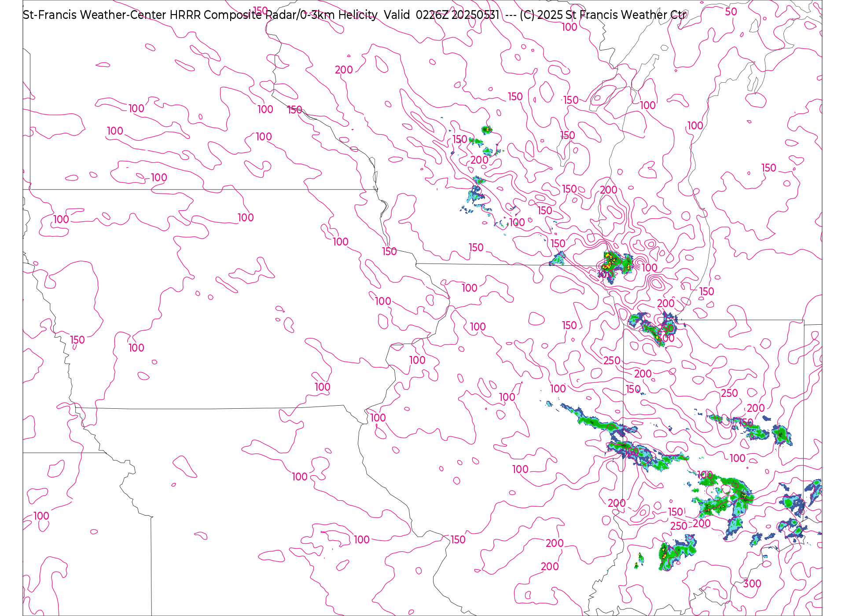Click the HRRR Composite Radar/0-3km Helicity title
845x616 pixels.
[273, 15]
